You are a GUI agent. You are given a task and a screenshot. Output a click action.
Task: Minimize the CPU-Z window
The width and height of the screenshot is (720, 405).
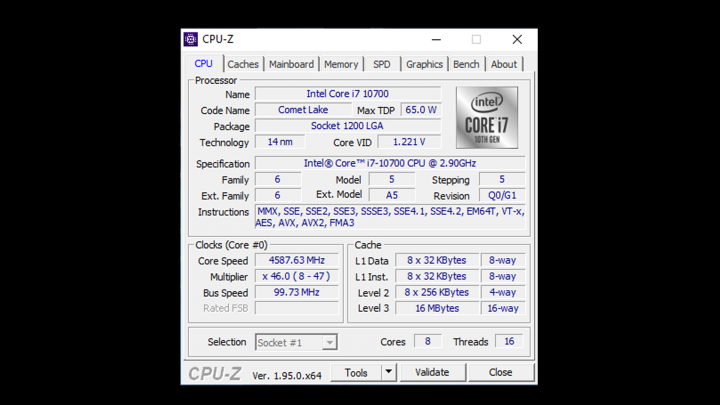point(436,39)
